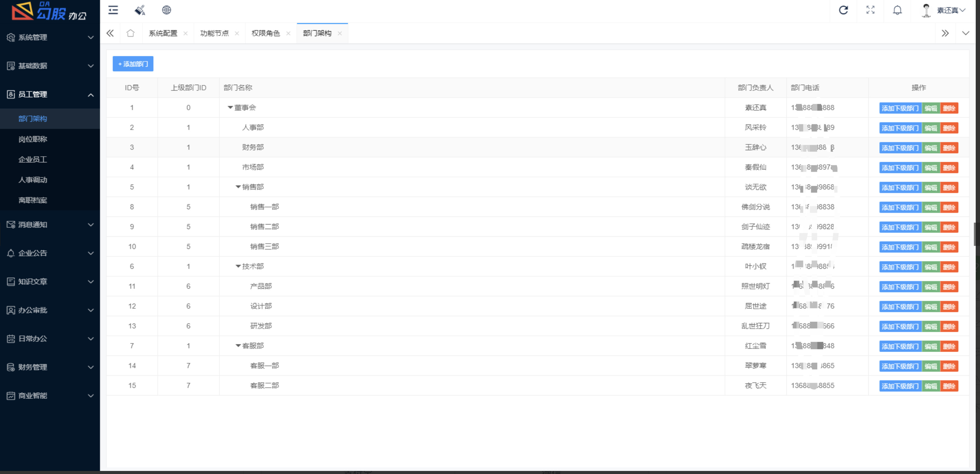Collapse the 客服部 tree node
980x474 pixels.
tap(238, 346)
